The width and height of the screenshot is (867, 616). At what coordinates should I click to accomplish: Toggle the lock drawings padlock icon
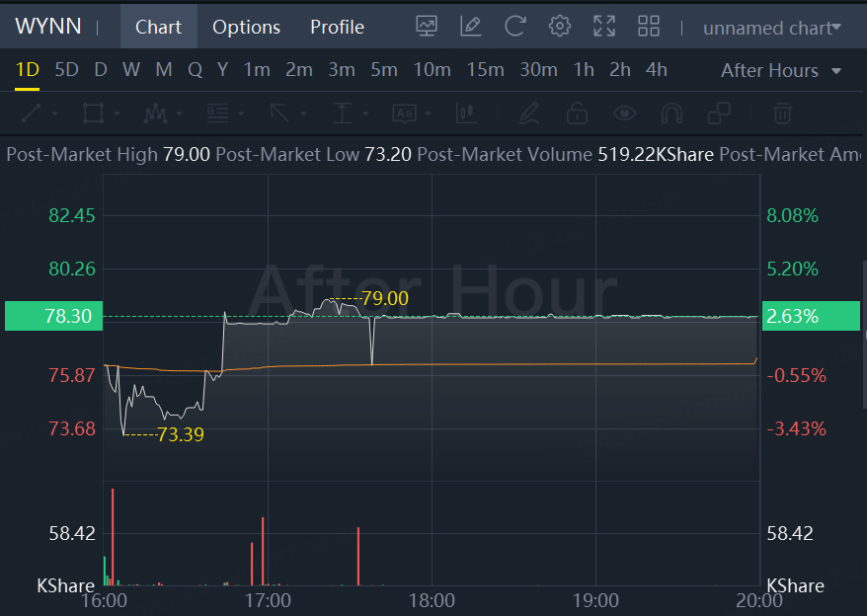click(x=577, y=114)
